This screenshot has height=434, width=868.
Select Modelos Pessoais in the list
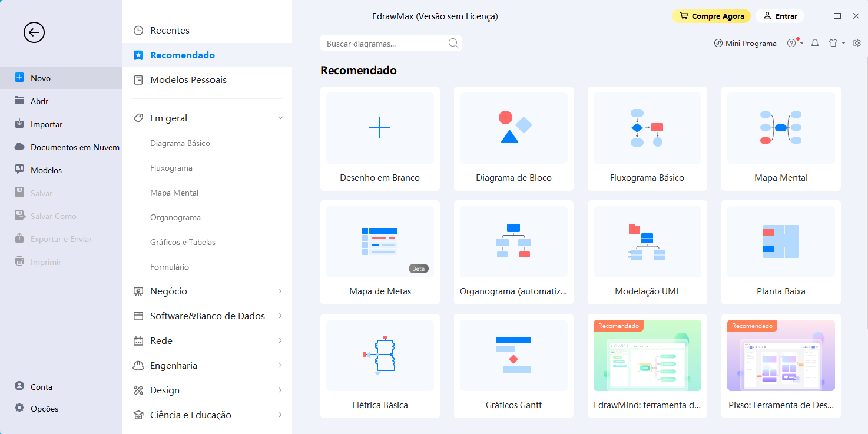[x=188, y=80]
